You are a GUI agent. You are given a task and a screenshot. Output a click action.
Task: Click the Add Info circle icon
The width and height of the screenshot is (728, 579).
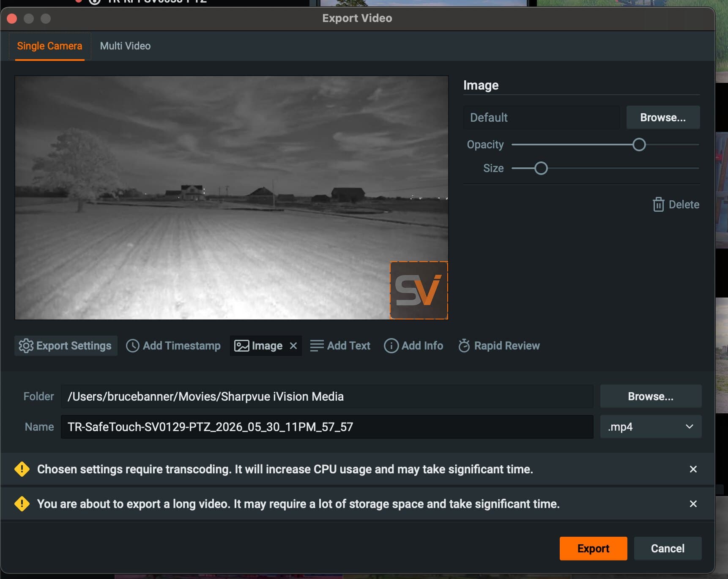391,346
